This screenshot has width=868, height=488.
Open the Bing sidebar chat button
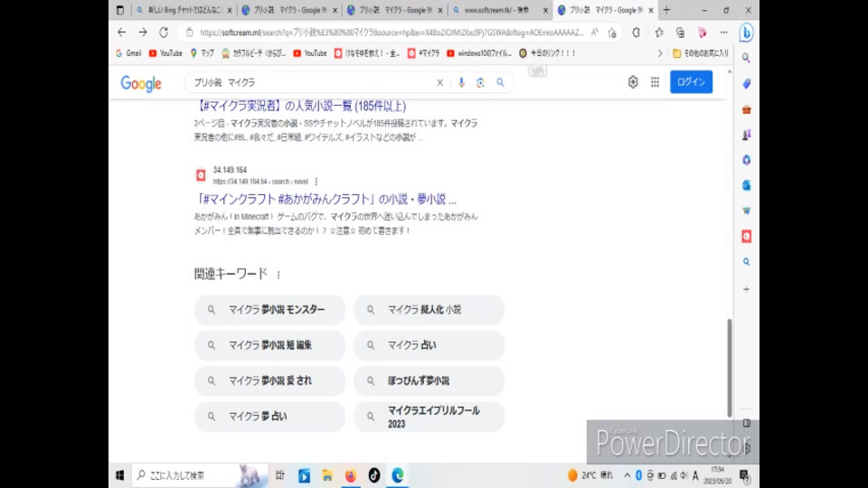[746, 33]
